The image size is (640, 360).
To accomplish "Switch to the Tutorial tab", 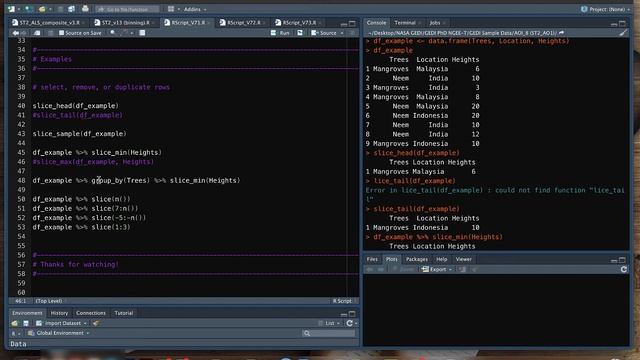I will [124, 313].
